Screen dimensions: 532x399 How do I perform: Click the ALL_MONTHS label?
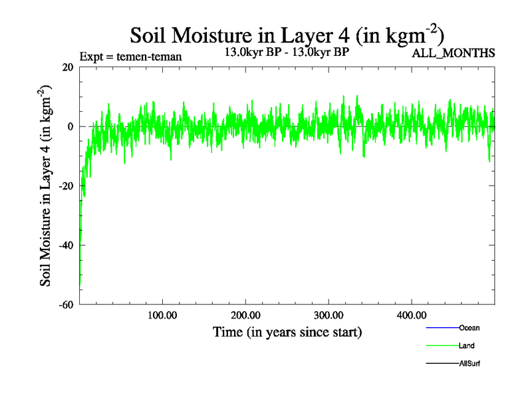pos(454,53)
